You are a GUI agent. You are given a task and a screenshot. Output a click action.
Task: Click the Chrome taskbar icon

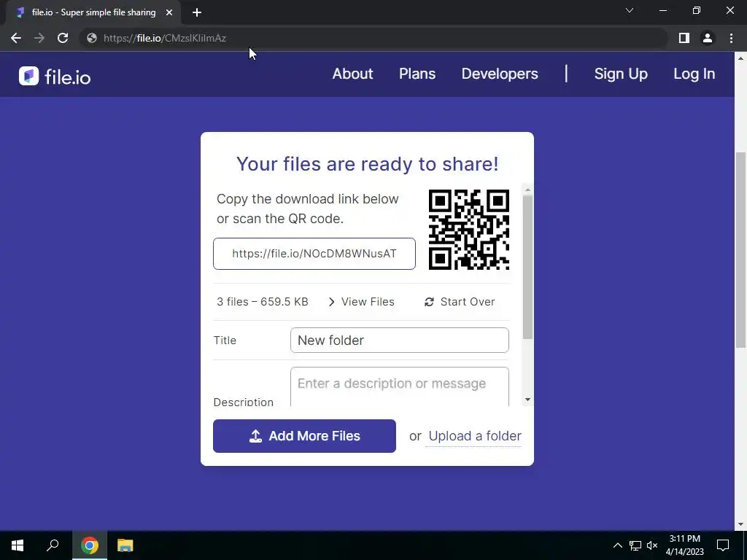pos(90,545)
